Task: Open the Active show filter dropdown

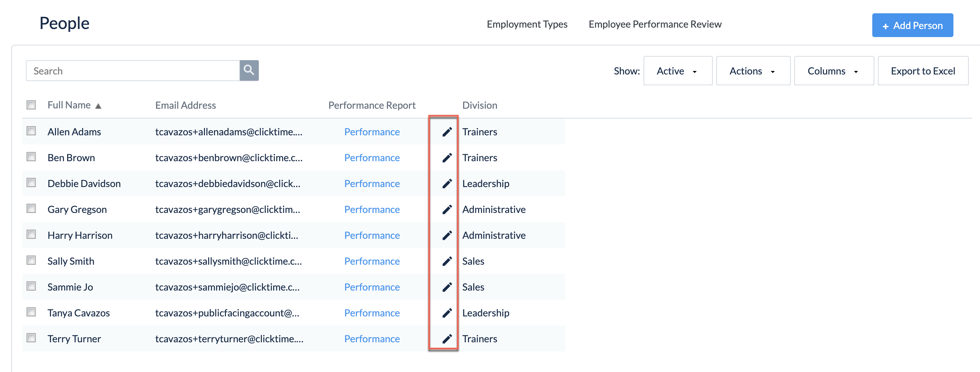Action: [677, 71]
